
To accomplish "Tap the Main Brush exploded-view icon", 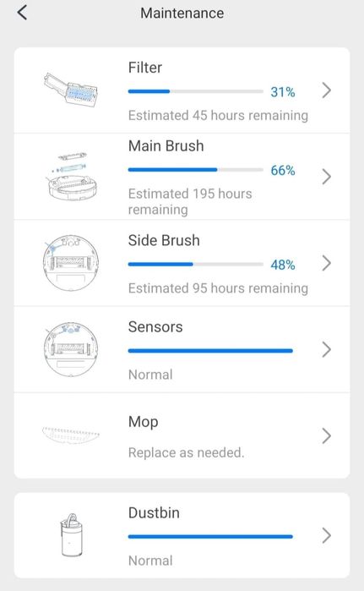I will 72,177.
